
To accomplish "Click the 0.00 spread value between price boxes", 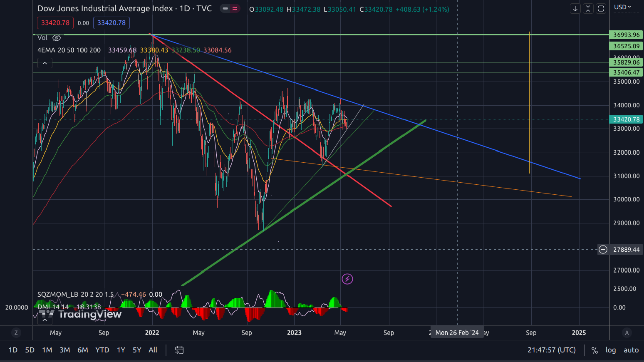I will pos(83,23).
